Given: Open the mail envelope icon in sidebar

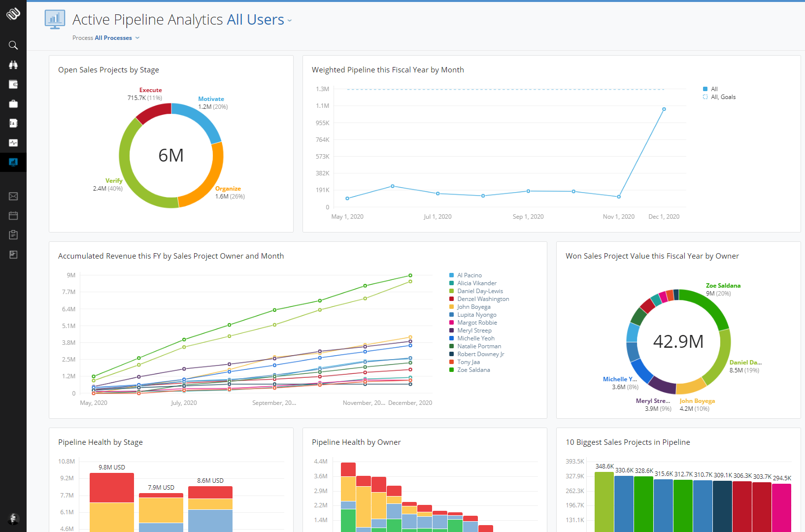Looking at the screenshot, I should tap(13, 196).
